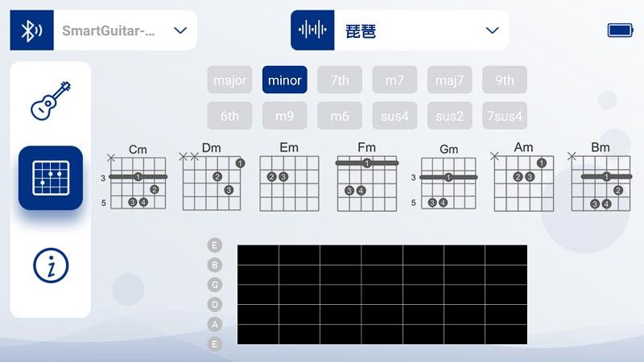Click the sound waveform icon
This screenshot has width=644, height=362.
tap(312, 31)
